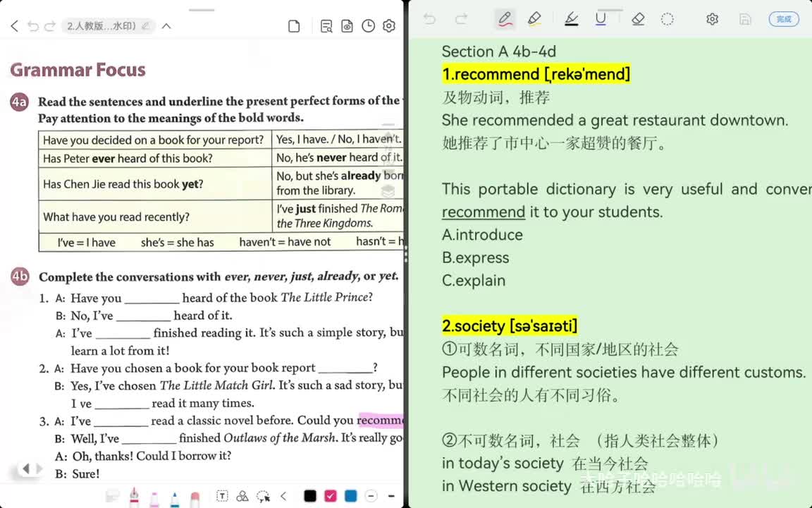Collapse bottom tool list with left chevron

(283, 496)
